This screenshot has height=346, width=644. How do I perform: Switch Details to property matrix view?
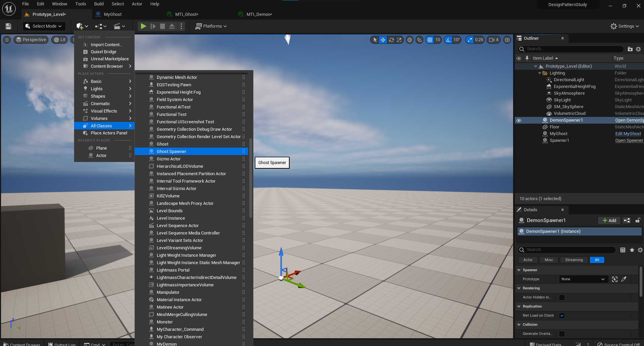[623, 250]
